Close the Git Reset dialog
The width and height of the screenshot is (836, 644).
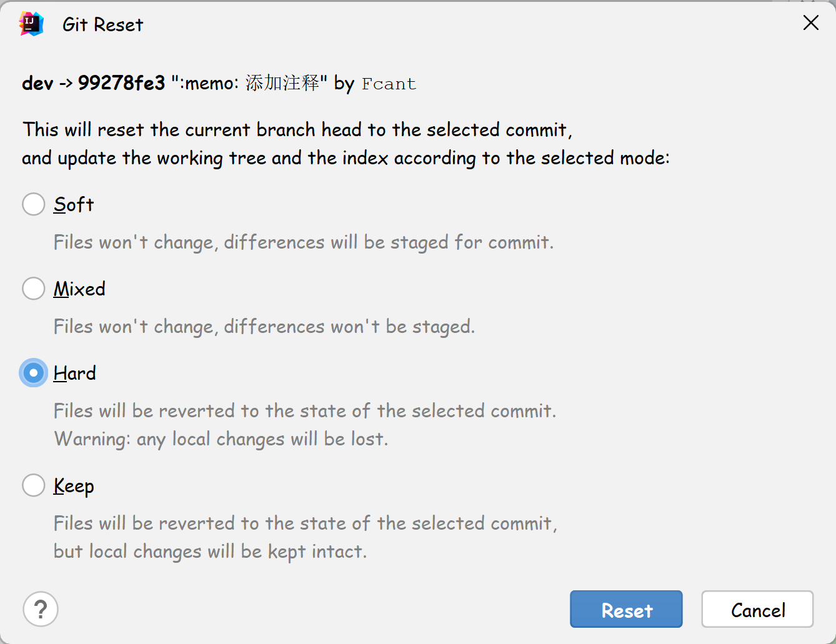pos(810,23)
